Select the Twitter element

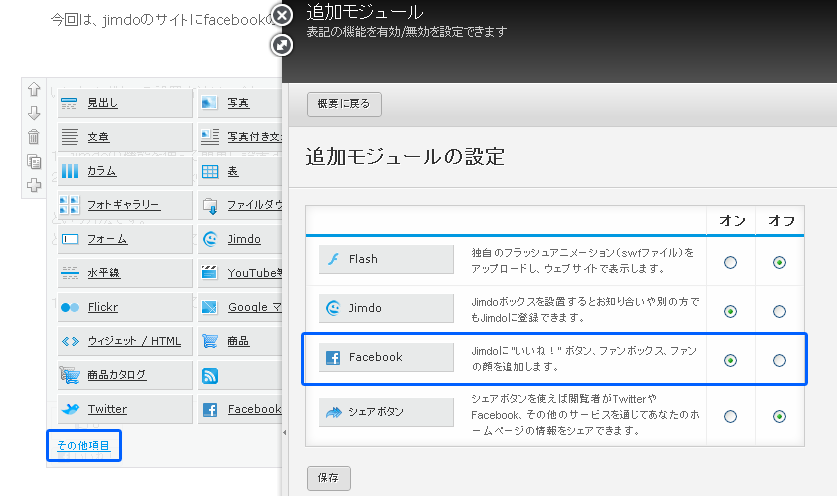tap(125, 410)
